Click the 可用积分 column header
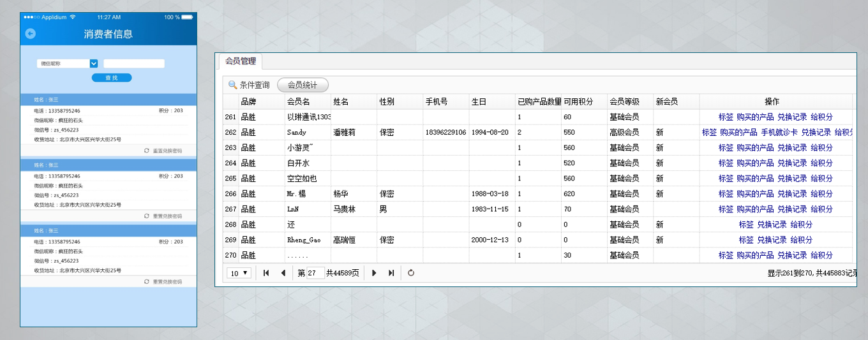 click(578, 102)
